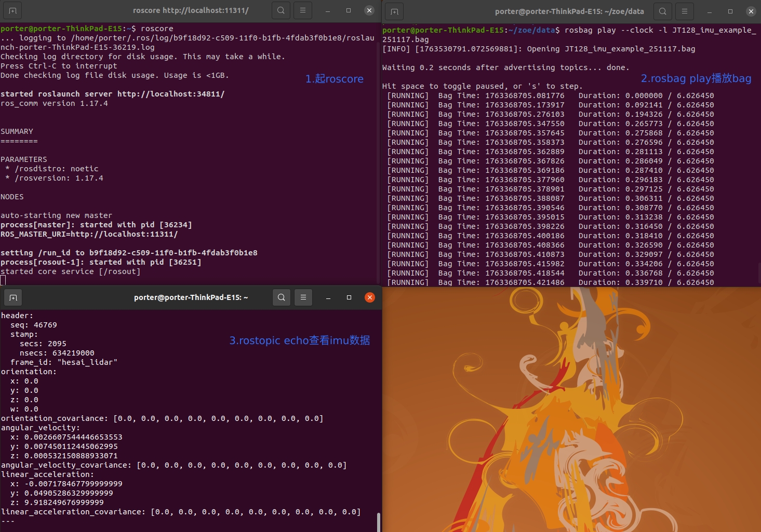Open hamburger menu in ~/zoe/data terminal
The height and width of the screenshot is (532, 761).
tap(685, 11)
